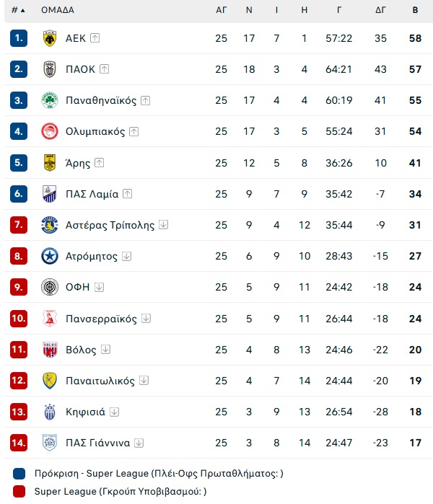Viewport: 433px width, 504px height.
Task: Sort table by the # rank column arrow
Action: (22, 11)
